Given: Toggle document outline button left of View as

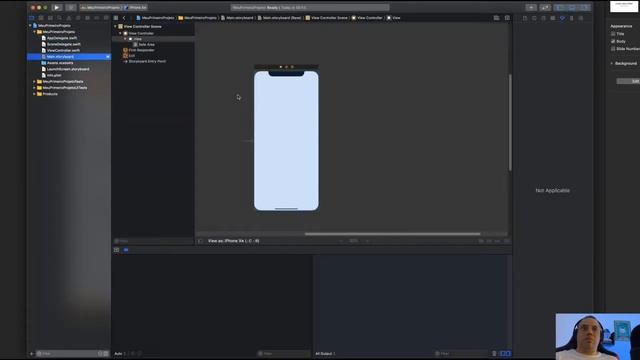Looking at the screenshot, I should click(x=200, y=241).
